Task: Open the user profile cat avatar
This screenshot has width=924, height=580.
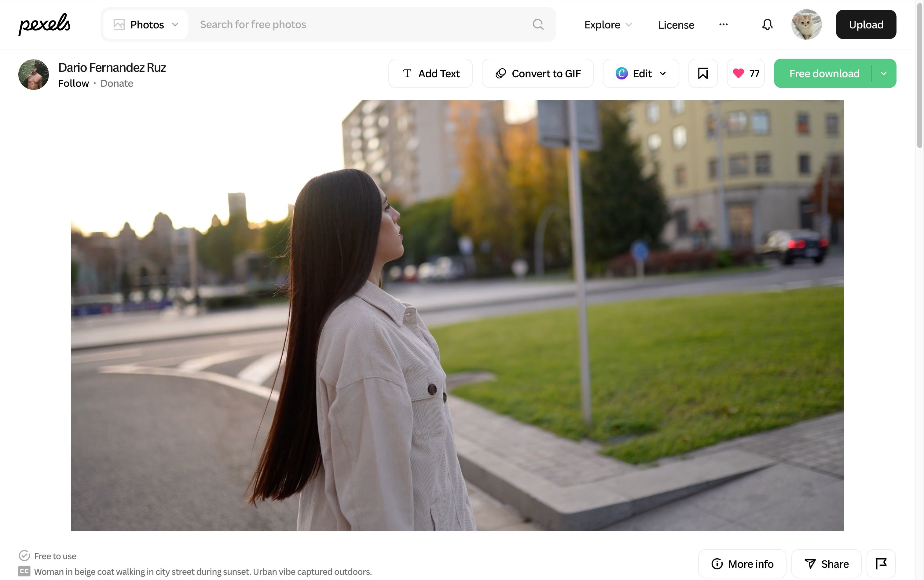Action: [806, 24]
